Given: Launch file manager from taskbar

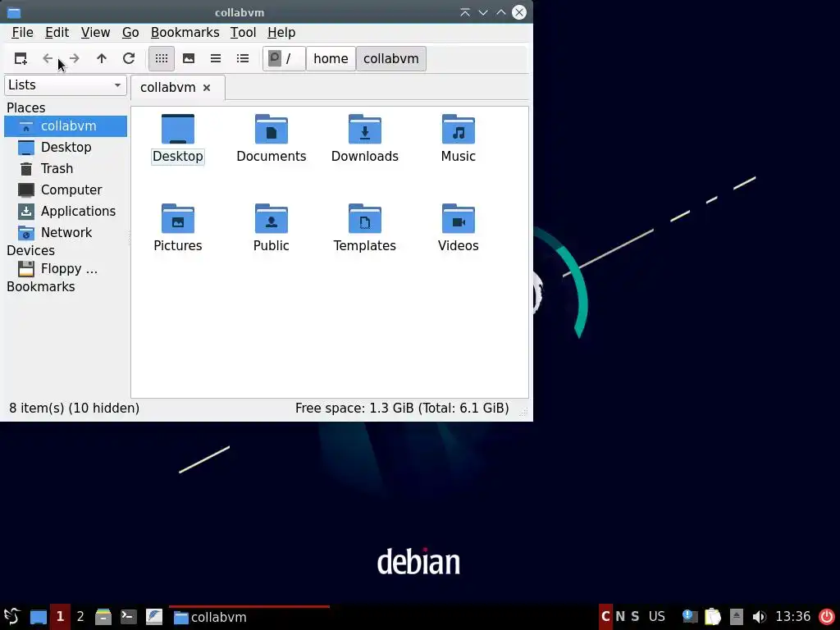Looking at the screenshot, I should click(x=103, y=617).
